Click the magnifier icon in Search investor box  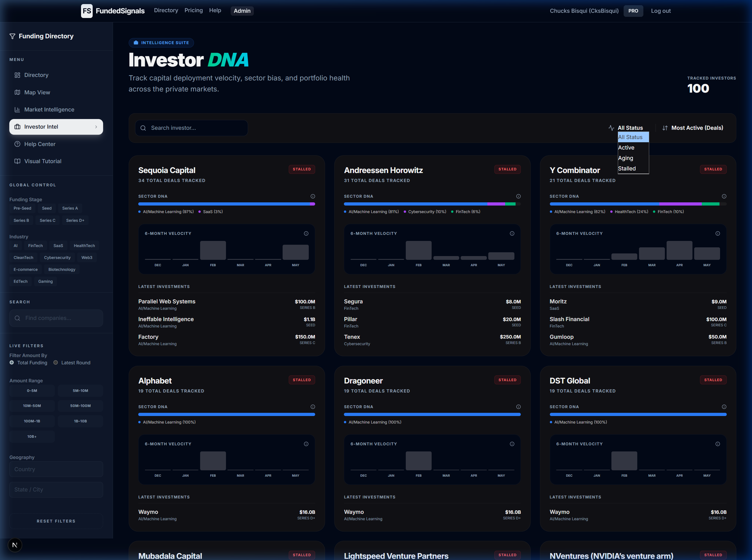[x=143, y=128]
